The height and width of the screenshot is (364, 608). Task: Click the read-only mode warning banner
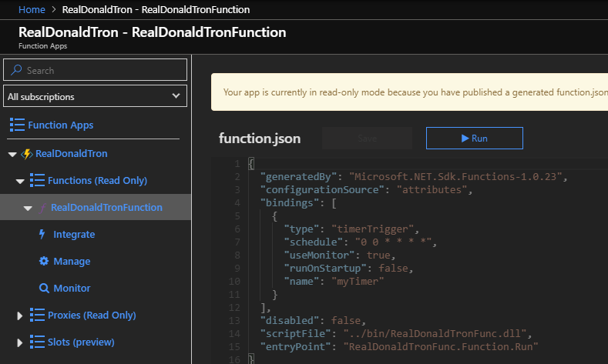point(409,92)
